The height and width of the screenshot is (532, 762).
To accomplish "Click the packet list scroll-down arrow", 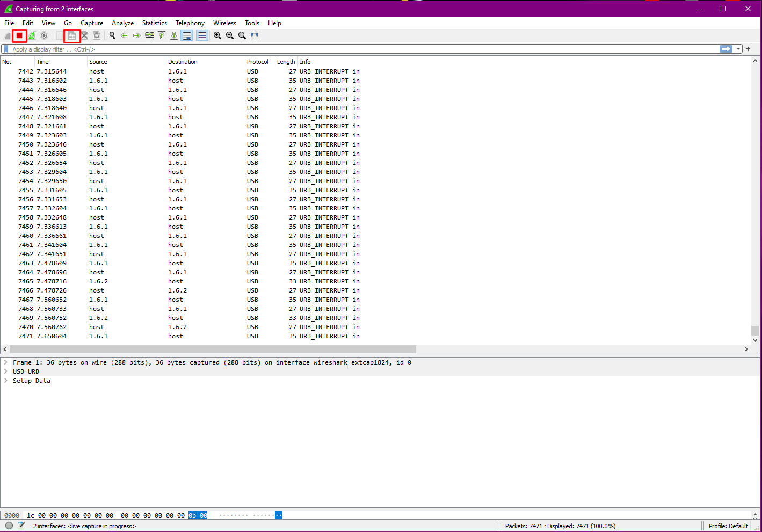I will point(755,340).
